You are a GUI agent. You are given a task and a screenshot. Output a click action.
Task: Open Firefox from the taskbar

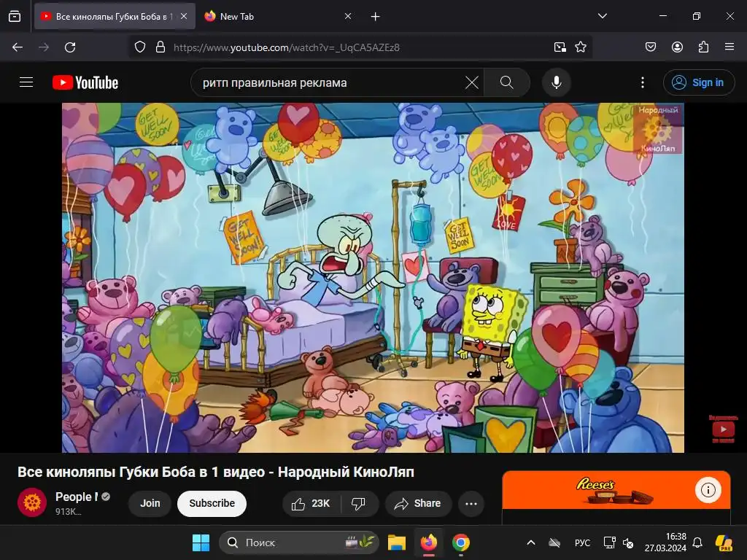pyautogui.click(x=429, y=542)
